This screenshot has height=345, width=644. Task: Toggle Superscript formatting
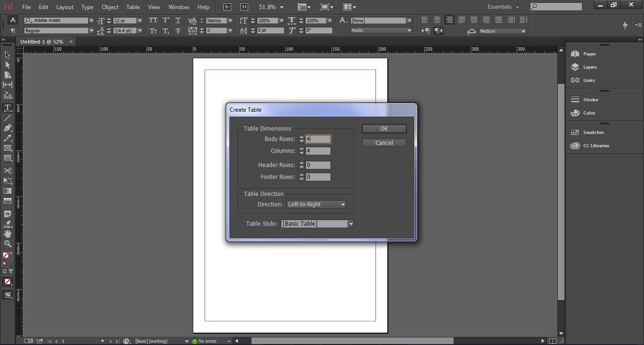click(x=166, y=20)
